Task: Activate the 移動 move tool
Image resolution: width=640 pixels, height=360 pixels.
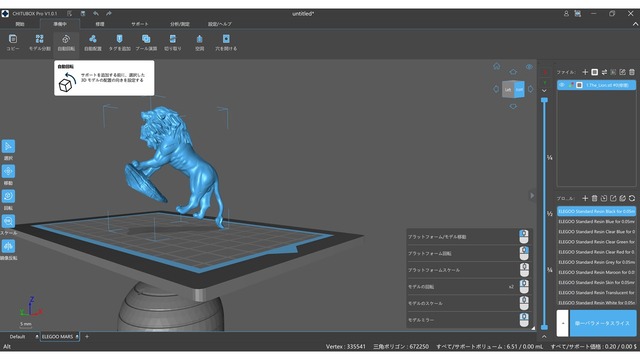Action: click(x=8, y=171)
